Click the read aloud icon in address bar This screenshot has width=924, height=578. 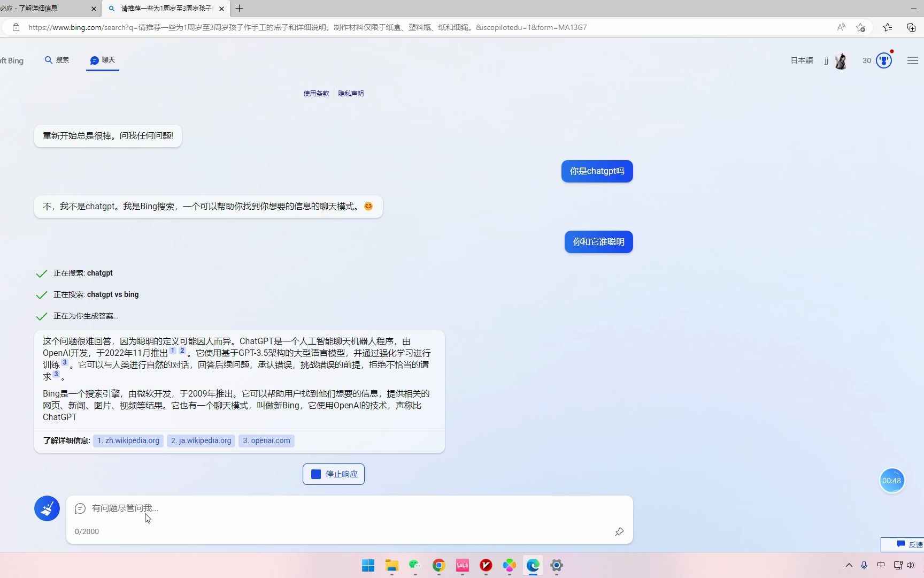pyautogui.click(x=841, y=27)
